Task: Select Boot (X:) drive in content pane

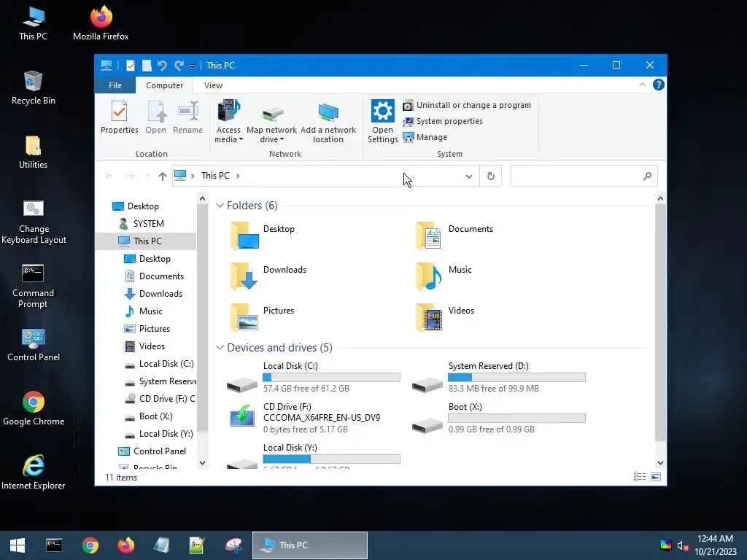Action: (x=499, y=418)
